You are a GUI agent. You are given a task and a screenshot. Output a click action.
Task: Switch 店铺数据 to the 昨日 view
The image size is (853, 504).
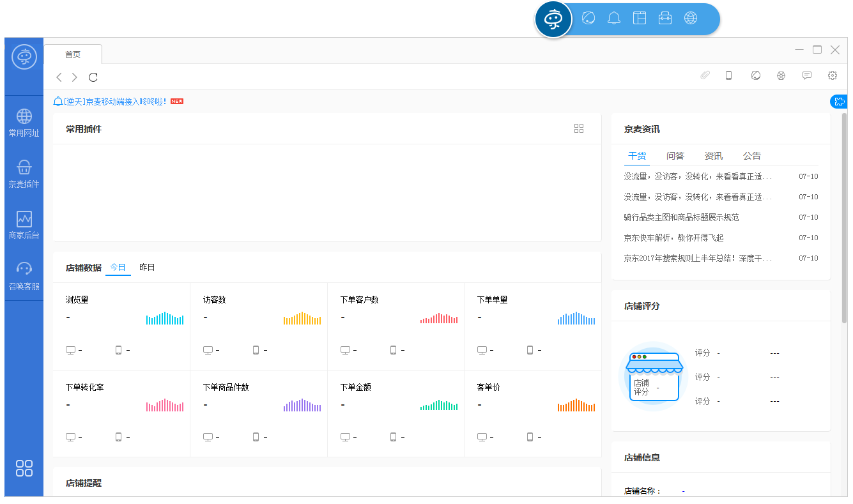click(148, 268)
